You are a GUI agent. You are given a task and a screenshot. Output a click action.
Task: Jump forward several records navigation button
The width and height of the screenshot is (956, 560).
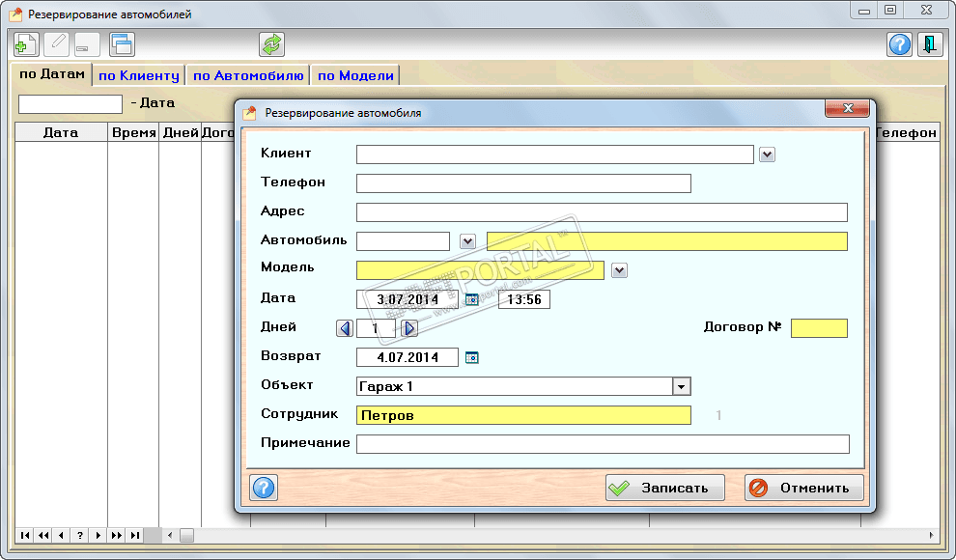tap(116, 535)
